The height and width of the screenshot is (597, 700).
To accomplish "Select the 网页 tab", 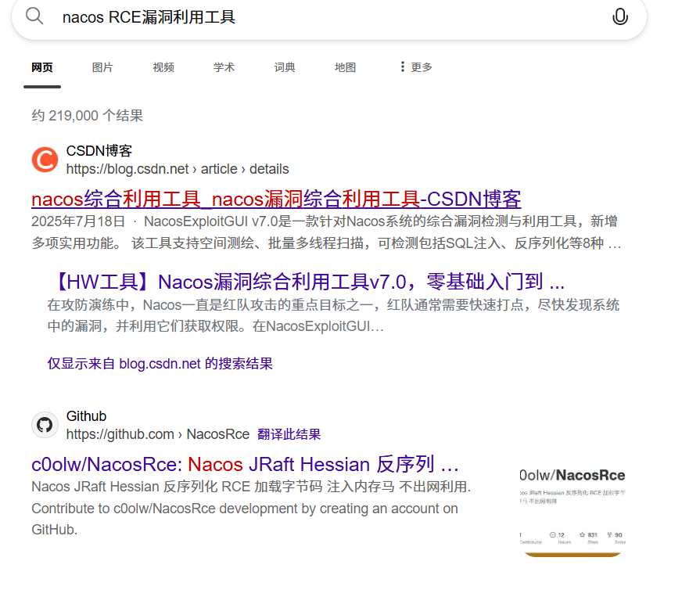I will click(x=42, y=67).
